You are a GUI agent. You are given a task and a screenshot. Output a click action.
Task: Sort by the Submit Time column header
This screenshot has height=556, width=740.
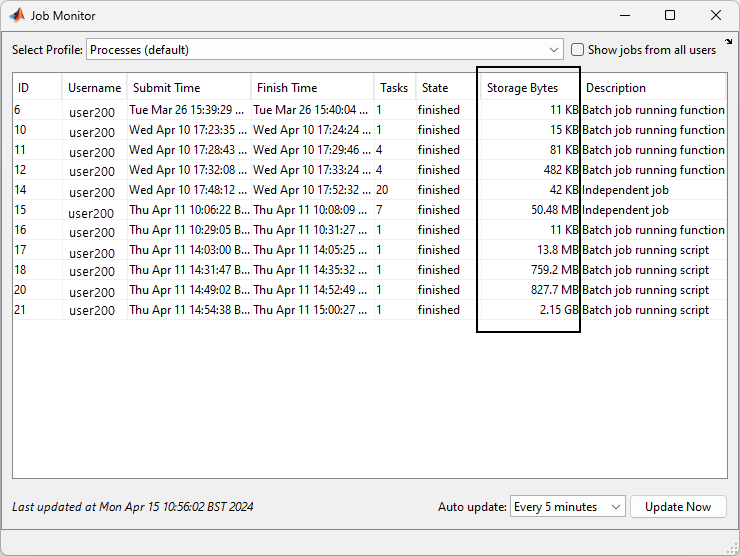[189, 88]
